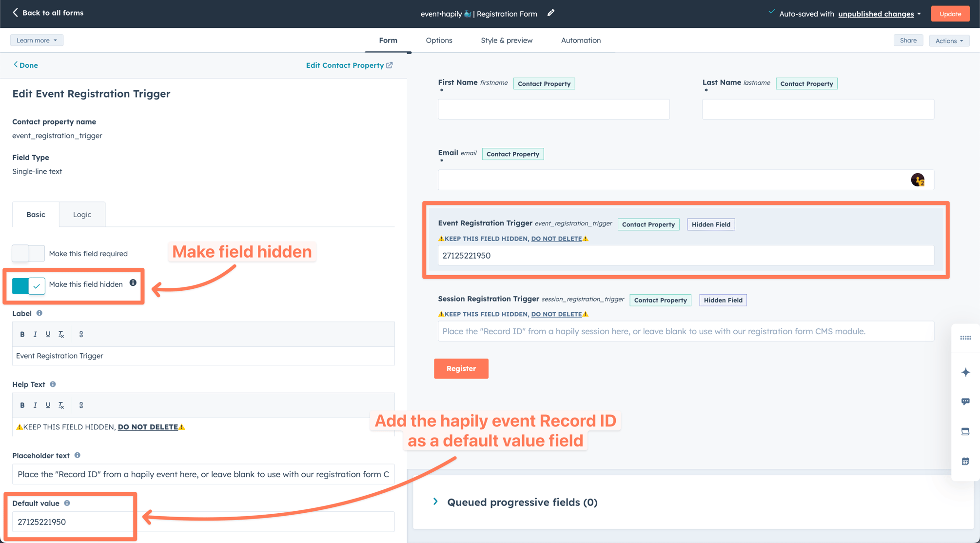Viewport: 980px width, 543px height.
Task: Click italic icon in Help Text toolbar
Action: click(35, 405)
